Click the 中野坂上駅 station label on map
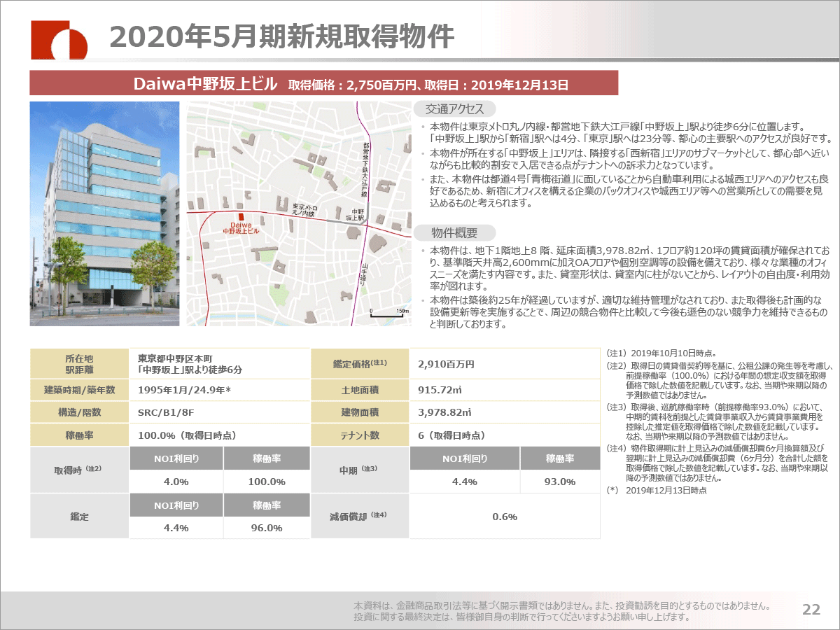This screenshot has height=630, width=840. click(x=358, y=215)
